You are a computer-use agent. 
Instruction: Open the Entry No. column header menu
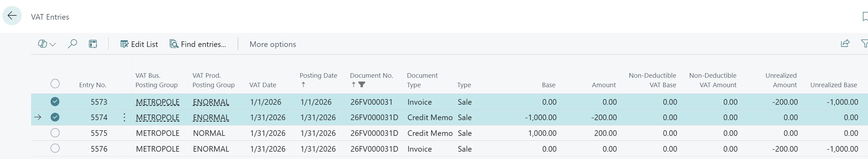click(x=93, y=85)
